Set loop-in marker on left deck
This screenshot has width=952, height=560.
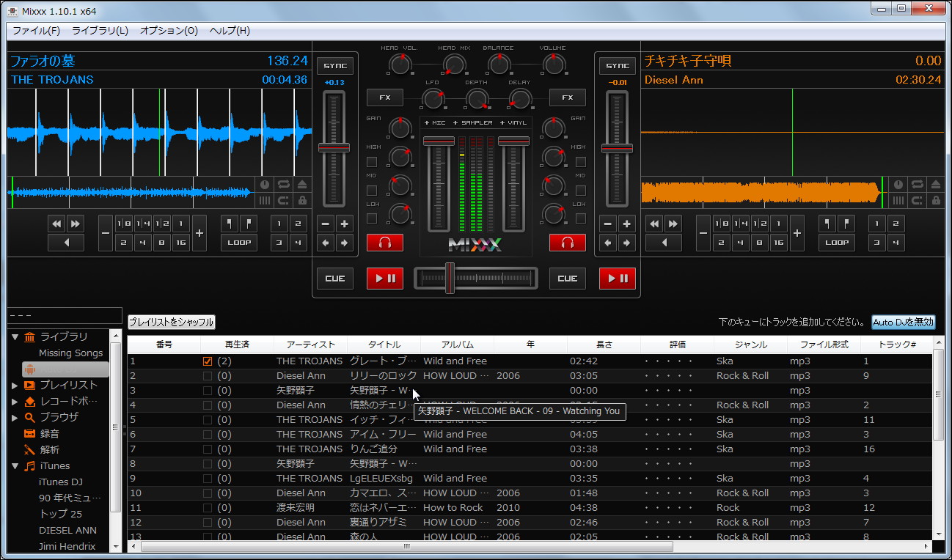click(x=230, y=224)
